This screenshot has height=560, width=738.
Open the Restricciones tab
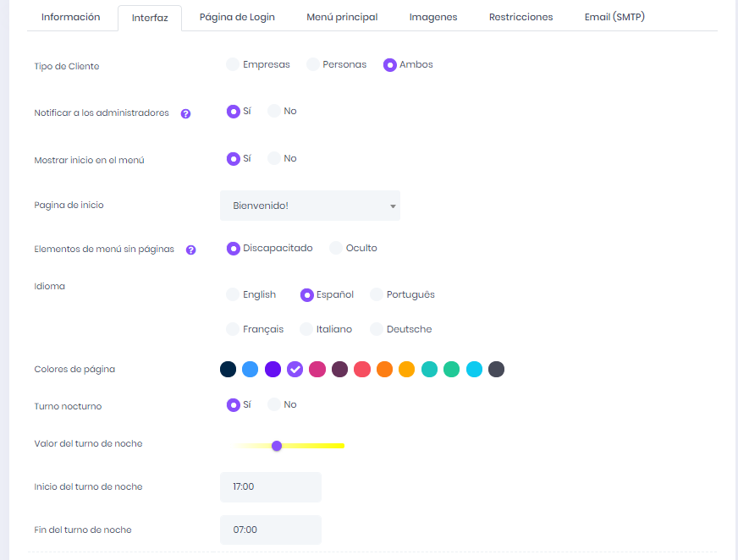coord(520,17)
